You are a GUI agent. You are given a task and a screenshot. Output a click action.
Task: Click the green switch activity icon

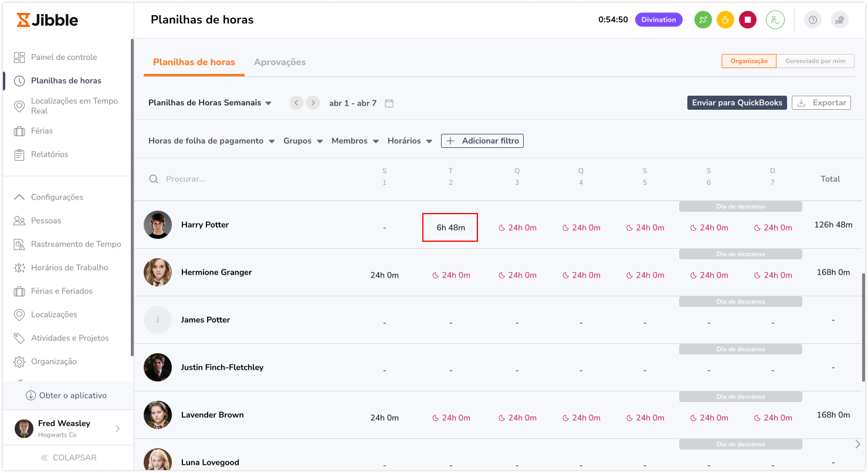(703, 20)
